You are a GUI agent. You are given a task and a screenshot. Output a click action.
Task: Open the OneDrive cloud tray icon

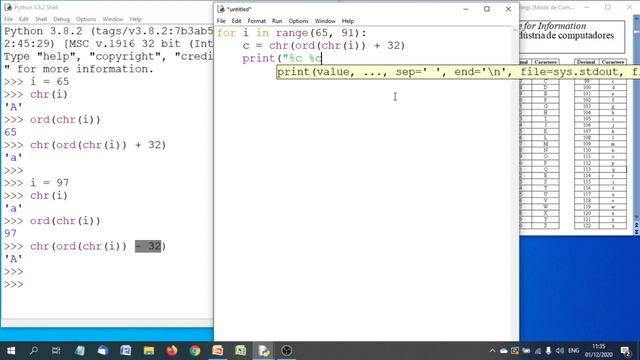coord(504,351)
